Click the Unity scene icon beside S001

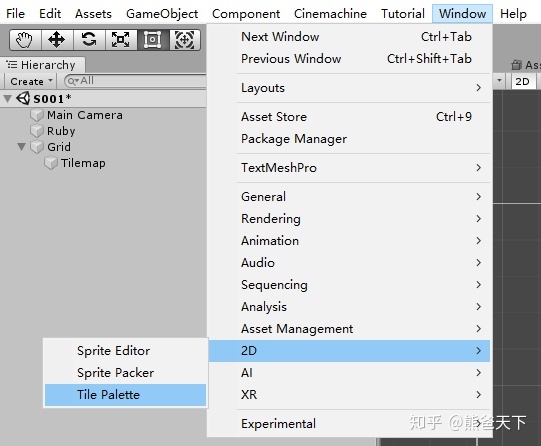[x=23, y=99]
